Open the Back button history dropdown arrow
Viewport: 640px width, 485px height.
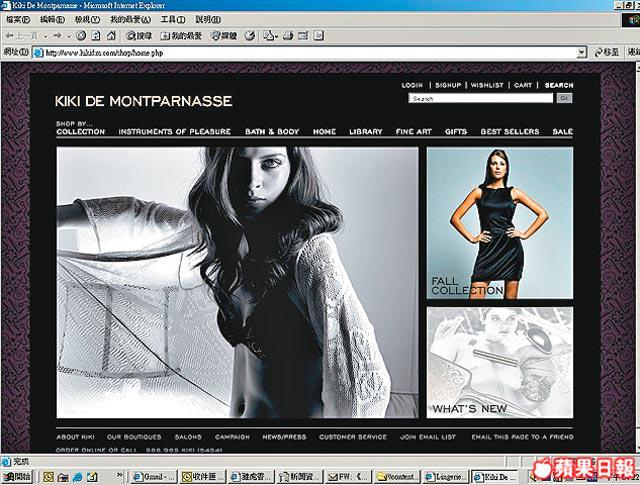pyautogui.click(x=46, y=36)
